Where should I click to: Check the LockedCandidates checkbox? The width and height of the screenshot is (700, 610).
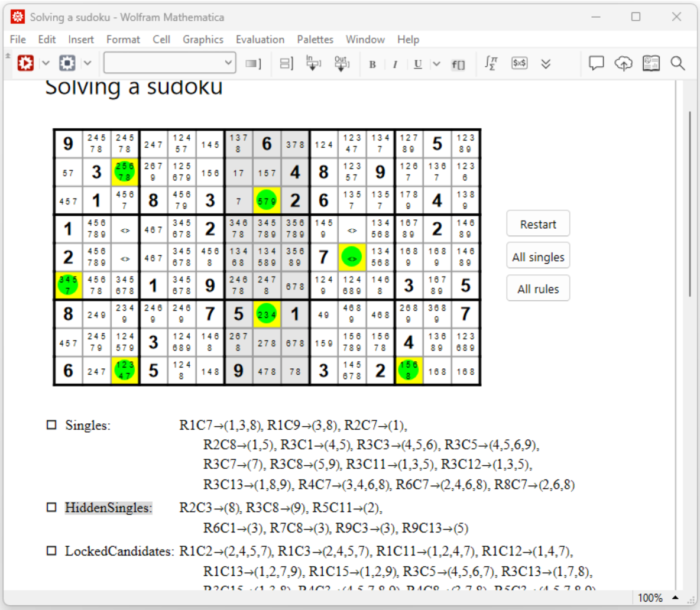pyautogui.click(x=51, y=551)
